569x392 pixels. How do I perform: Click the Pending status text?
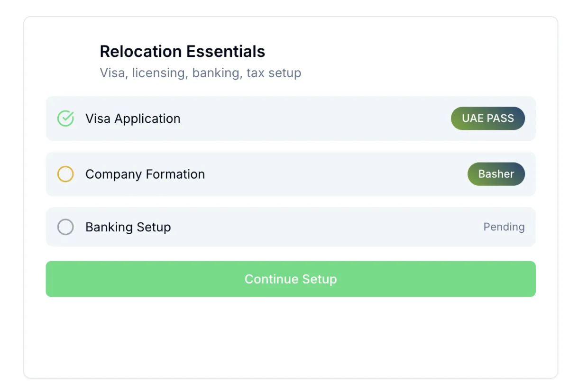coord(504,227)
